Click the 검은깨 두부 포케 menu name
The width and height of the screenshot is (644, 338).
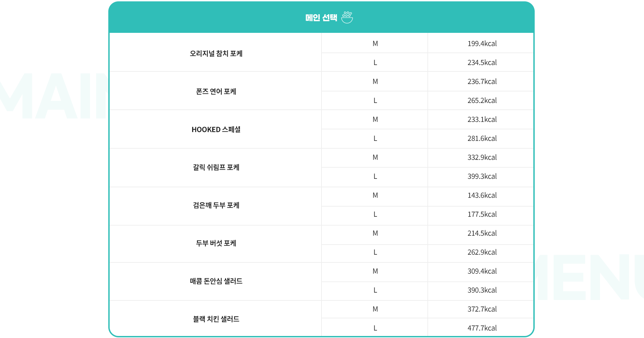[216, 205]
